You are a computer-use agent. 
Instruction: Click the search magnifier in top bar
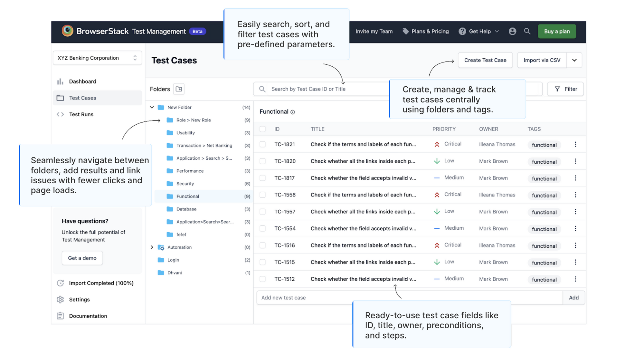point(527,31)
